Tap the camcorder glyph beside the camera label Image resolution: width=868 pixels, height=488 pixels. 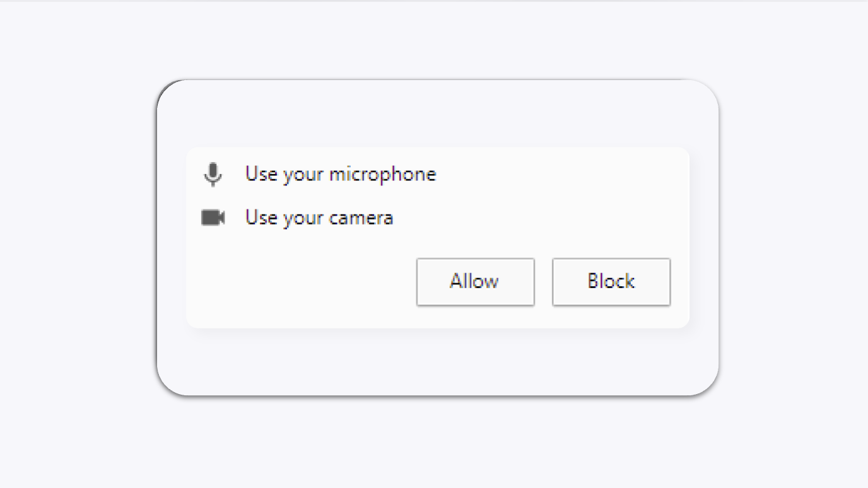pos(213,218)
